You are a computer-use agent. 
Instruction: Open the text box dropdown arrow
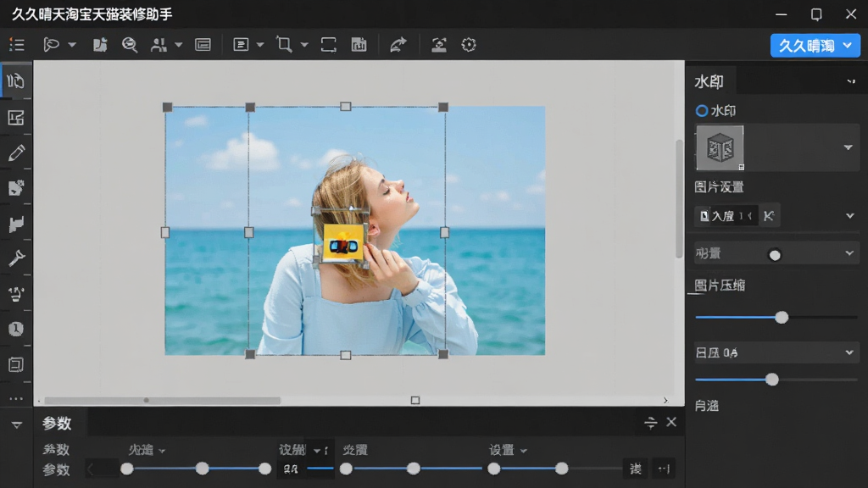pyautogui.click(x=259, y=45)
